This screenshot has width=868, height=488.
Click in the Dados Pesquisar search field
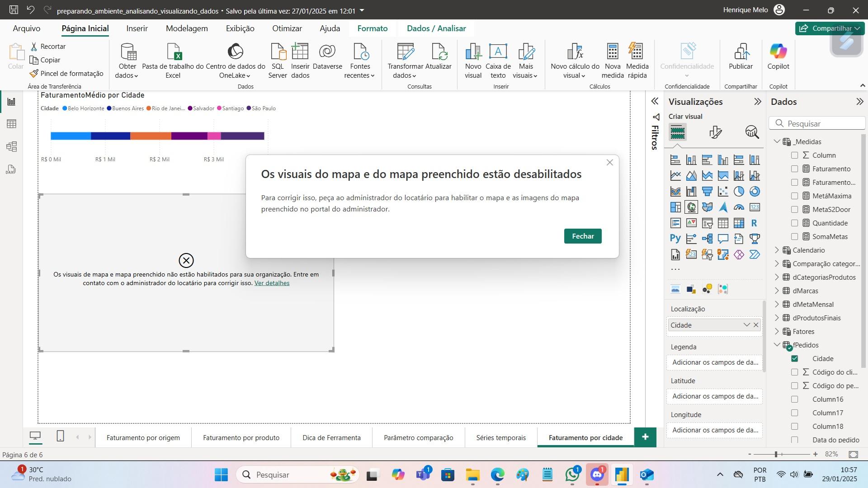(817, 123)
